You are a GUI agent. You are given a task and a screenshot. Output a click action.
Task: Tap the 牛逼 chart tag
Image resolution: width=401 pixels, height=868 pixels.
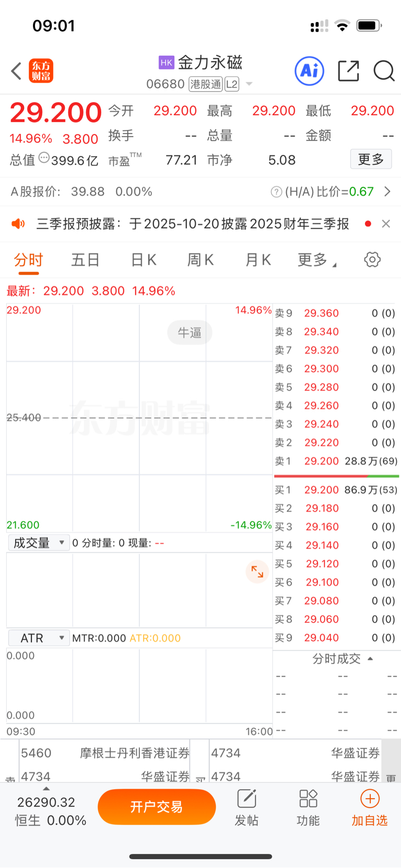pos(190,332)
